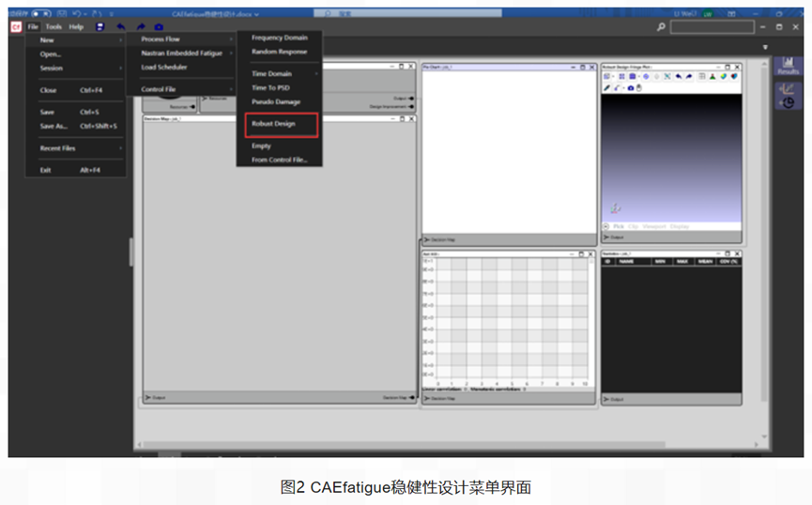Click the undo view arrow in fringe plot toolbar
812x505 pixels.
tap(679, 76)
